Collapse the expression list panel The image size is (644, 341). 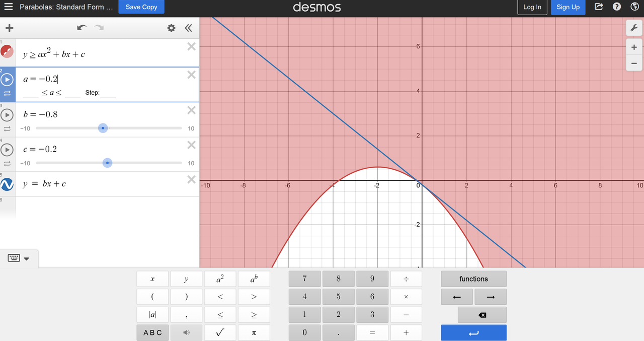188,28
